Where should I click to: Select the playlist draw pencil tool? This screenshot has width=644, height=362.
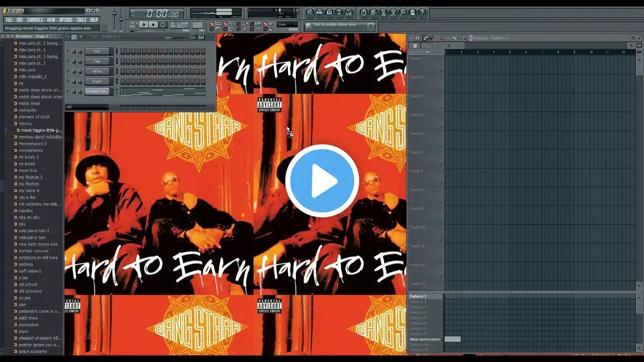(426, 38)
